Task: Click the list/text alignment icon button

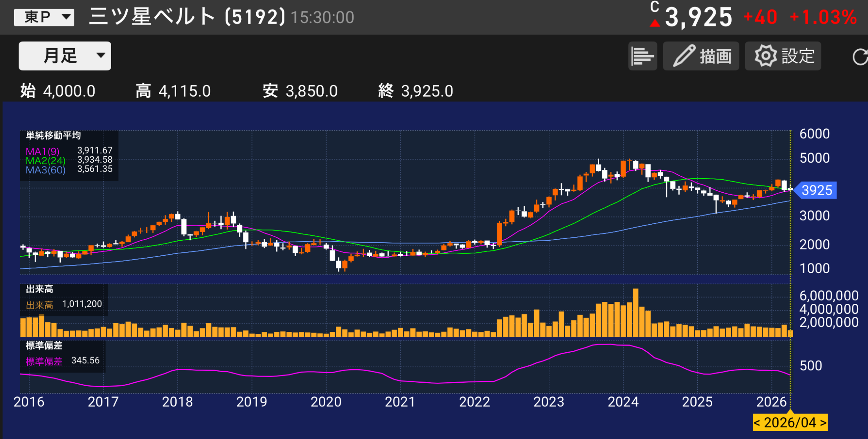Action: pos(643,56)
